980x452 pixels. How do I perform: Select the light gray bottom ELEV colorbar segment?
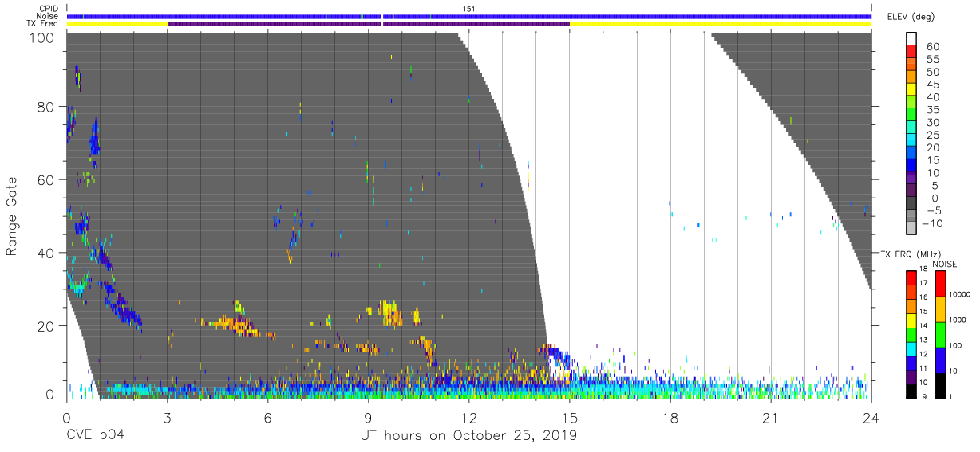(x=913, y=230)
